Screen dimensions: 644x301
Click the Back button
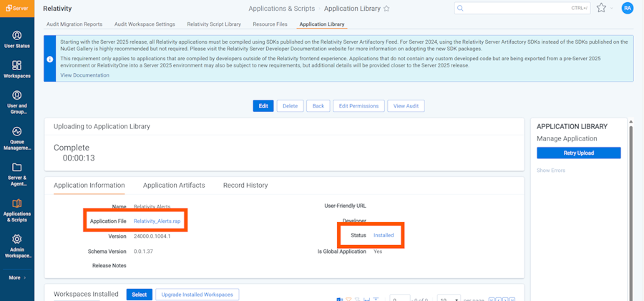(x=318, y=105)
